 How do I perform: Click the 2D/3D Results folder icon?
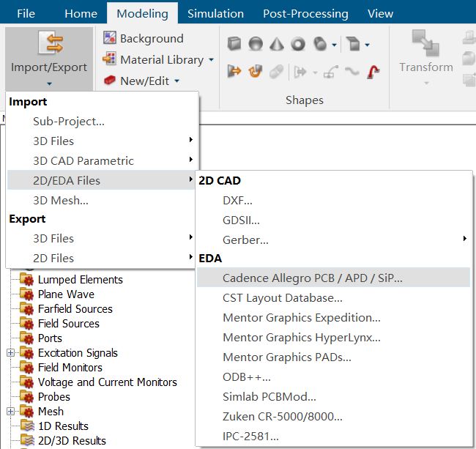click(27, 440)
